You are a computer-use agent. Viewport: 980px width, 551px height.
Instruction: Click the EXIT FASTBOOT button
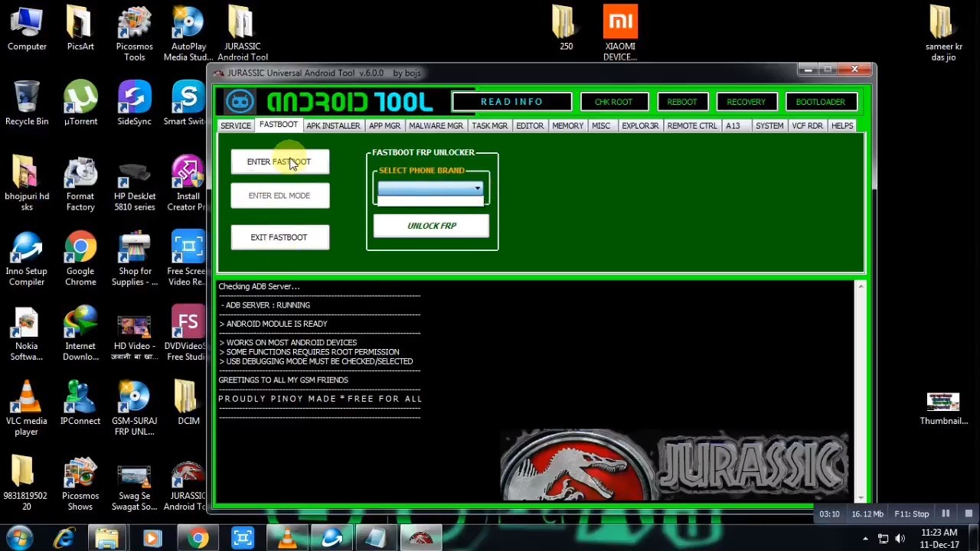(x=279, y=237)
